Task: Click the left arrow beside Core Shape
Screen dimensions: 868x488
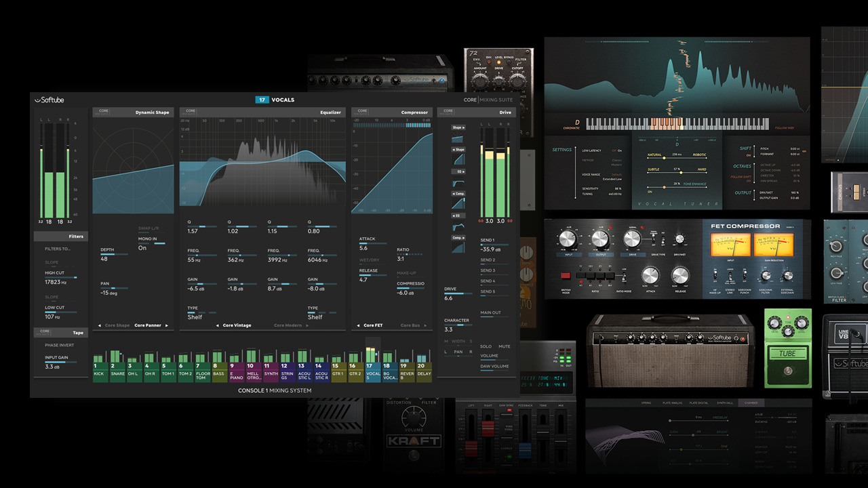Action: (x=100, y=325)
